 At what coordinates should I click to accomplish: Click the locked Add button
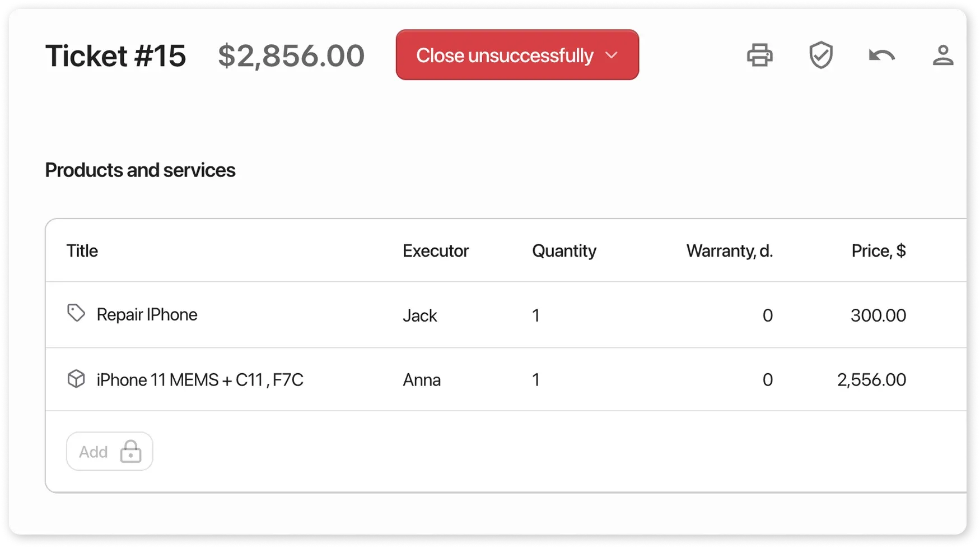pyautogui.click(x=109, y=451)
